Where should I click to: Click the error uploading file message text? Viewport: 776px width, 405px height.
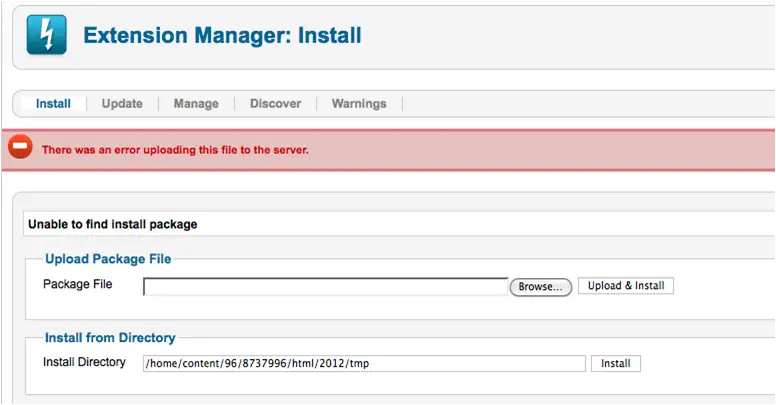click(175, 150)
